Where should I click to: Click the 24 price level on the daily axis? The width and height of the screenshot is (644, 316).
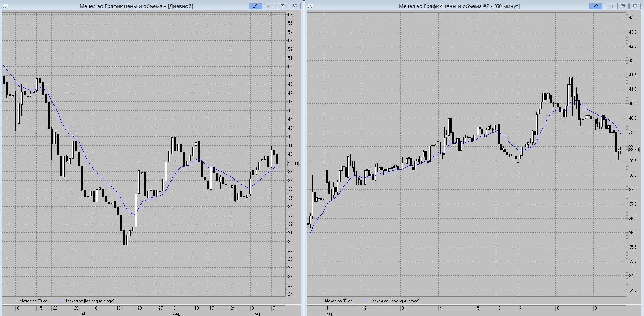[x=290, y=294]
